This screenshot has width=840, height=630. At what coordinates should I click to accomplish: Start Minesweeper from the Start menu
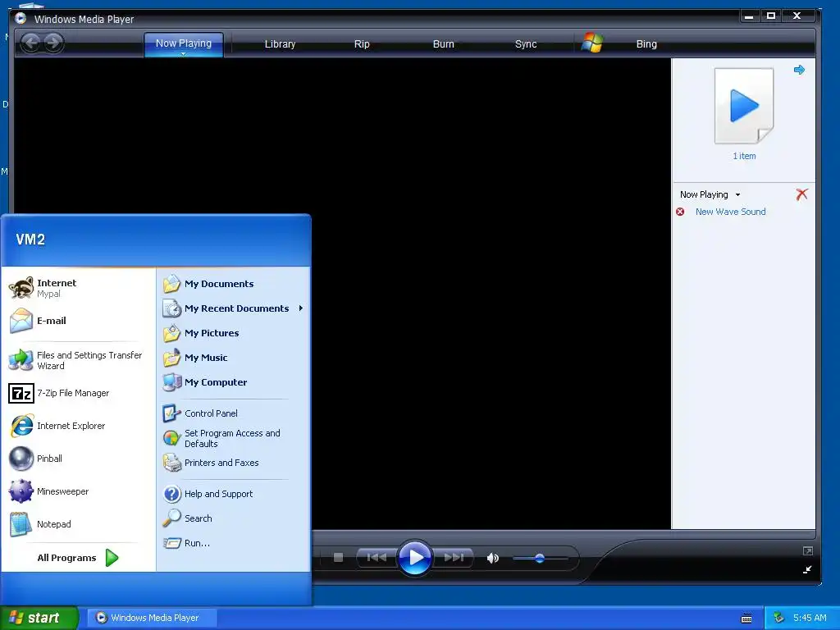tap(78, 491)
